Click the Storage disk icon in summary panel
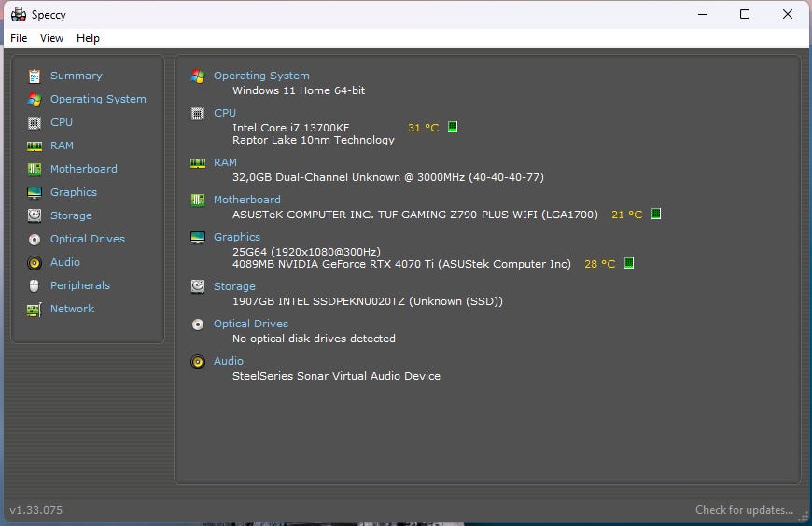 coord(198,286)
